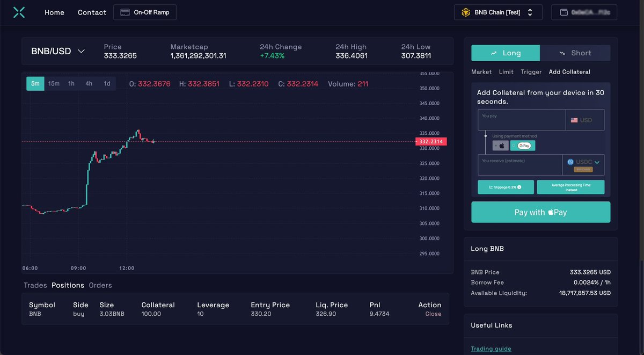Click Pay with Apple Pay
The image size is (644, 355).
click(540, 212)
